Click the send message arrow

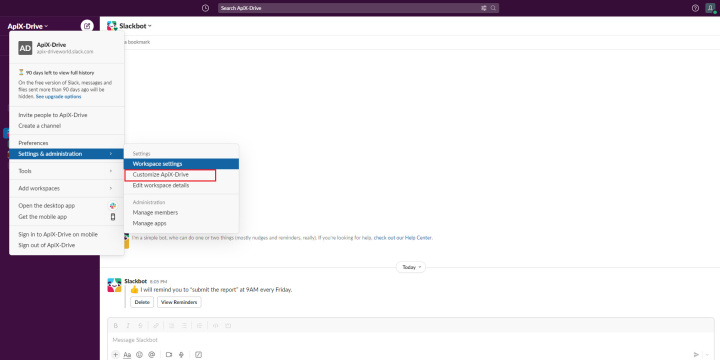(696, 354)
